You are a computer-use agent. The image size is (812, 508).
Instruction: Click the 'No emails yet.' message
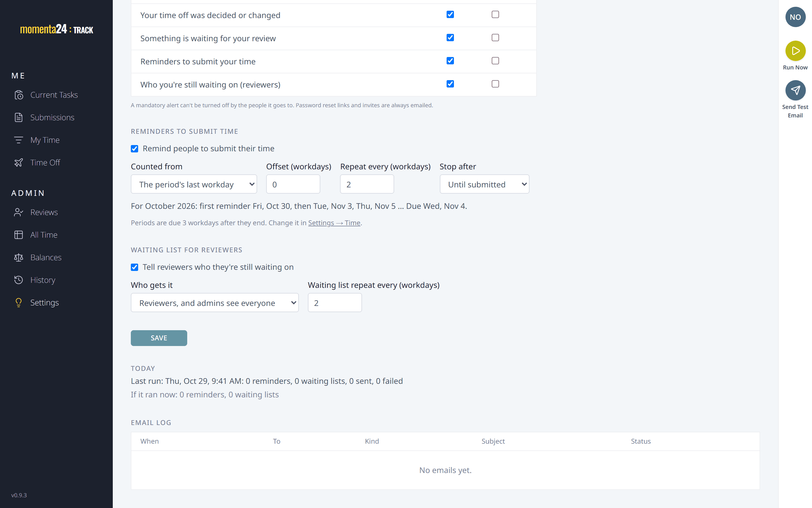click(445, 470)
